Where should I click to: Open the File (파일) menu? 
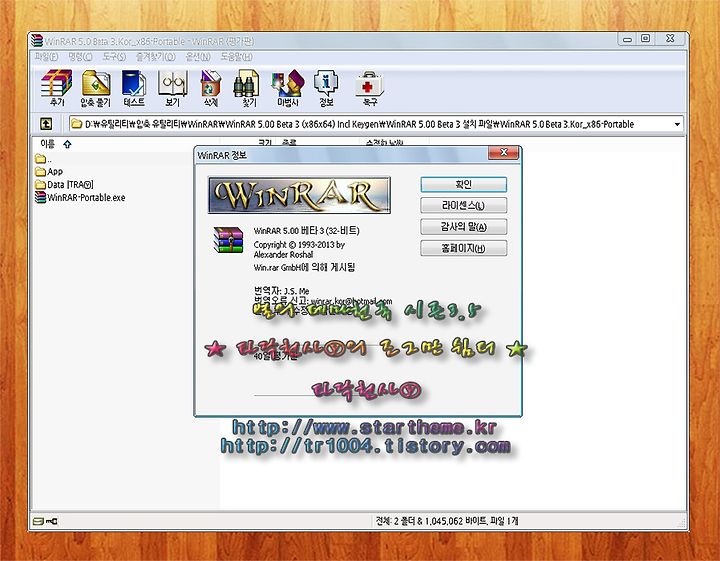pyautogui.click(x=46, y=57)
